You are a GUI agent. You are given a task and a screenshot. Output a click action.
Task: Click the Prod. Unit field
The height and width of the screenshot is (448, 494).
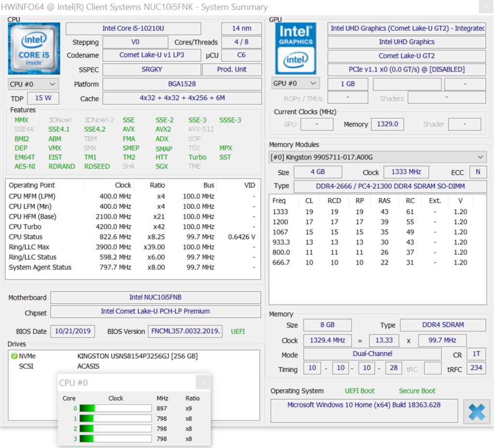[x=232, y=70]
